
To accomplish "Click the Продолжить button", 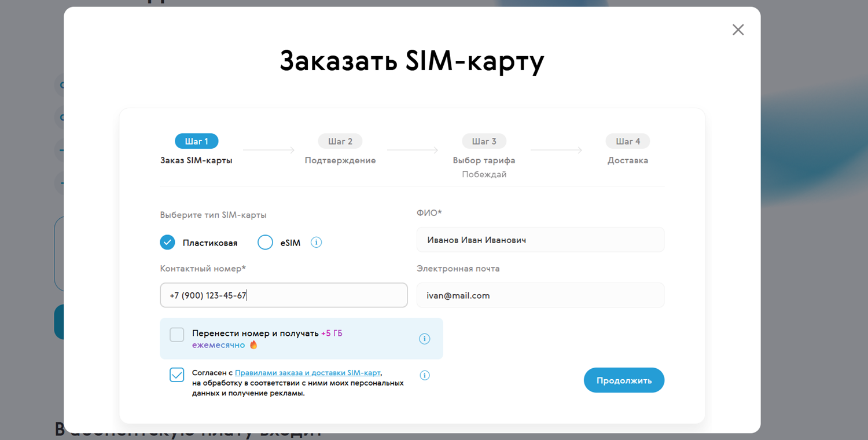I will click(x=624, y=380).
